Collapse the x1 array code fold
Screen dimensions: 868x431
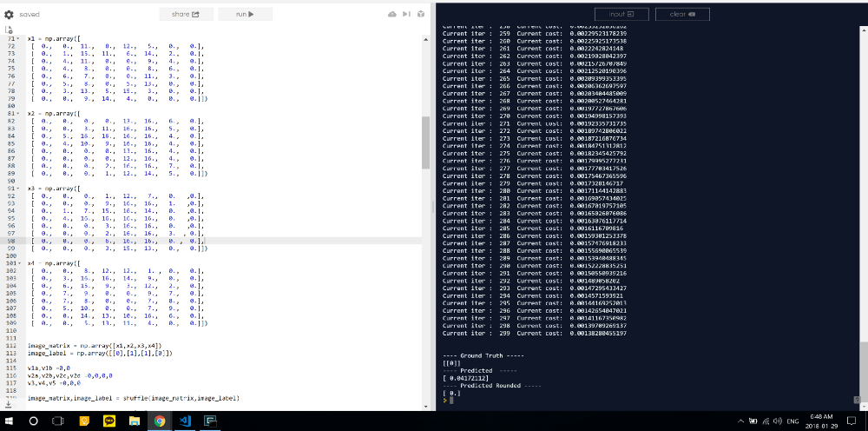tap(18, 39)
